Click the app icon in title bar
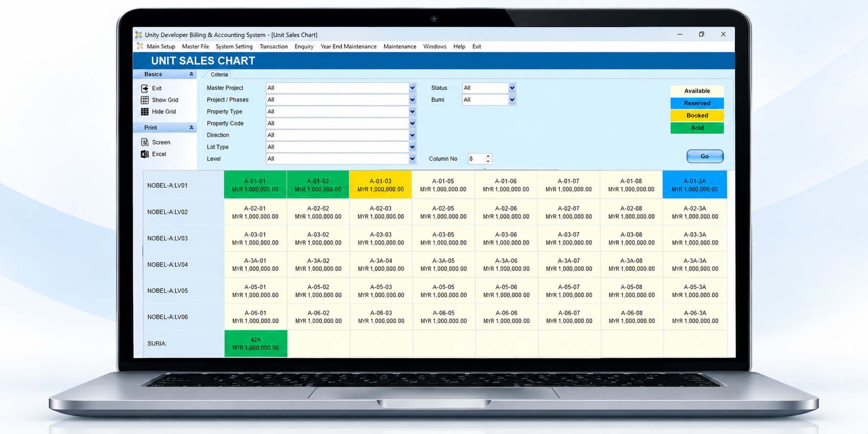 click(x=139, y=35)
